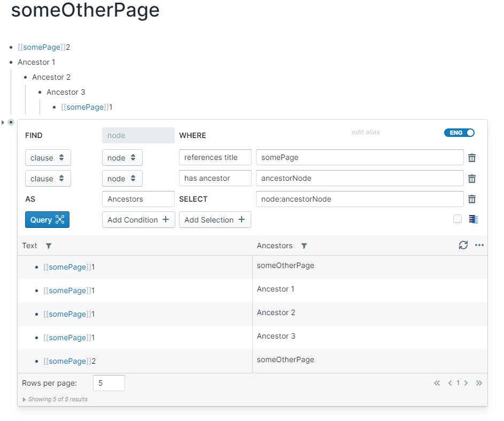Viewport: 504px width, 421px height.
Task: Toggle the ENG language switch
Action: [459, 133]
